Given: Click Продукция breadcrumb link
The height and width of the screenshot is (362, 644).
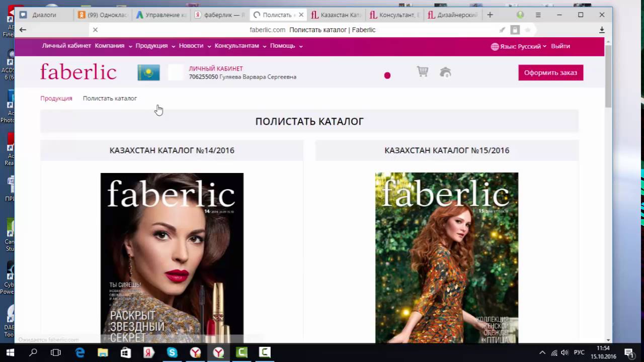Looking at the screenshot, I should click(56, 99).
